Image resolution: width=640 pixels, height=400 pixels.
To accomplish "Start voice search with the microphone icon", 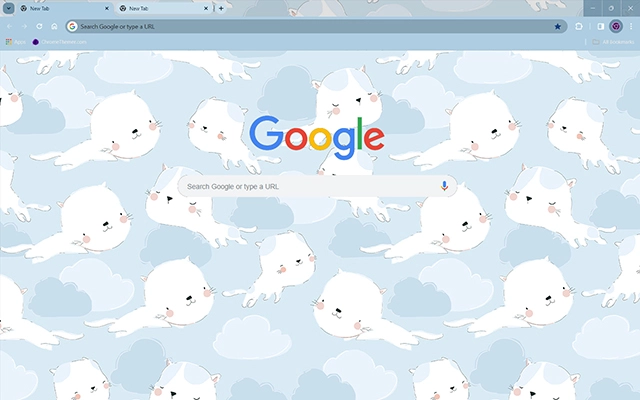I will point(444,186).
